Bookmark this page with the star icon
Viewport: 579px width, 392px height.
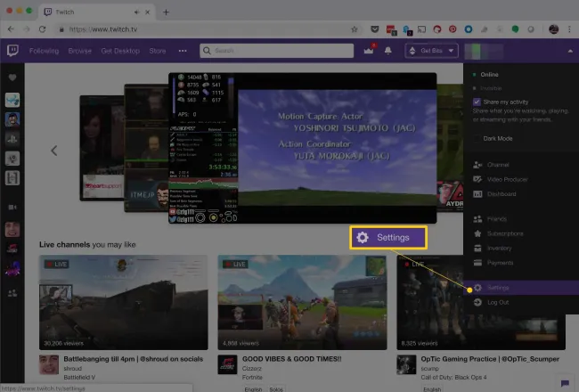355,29
